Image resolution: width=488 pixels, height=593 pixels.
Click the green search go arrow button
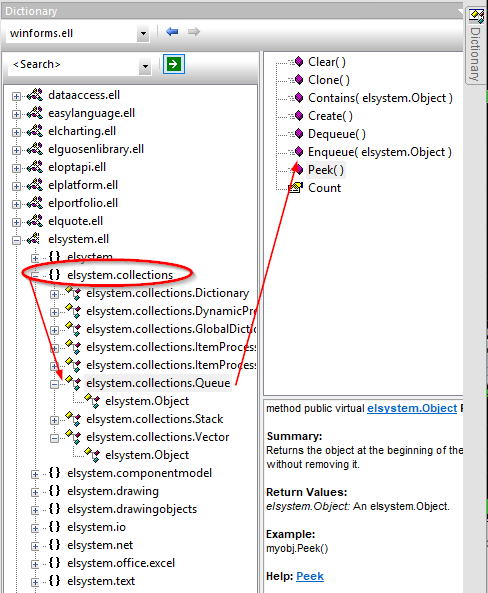pos(174,64)
